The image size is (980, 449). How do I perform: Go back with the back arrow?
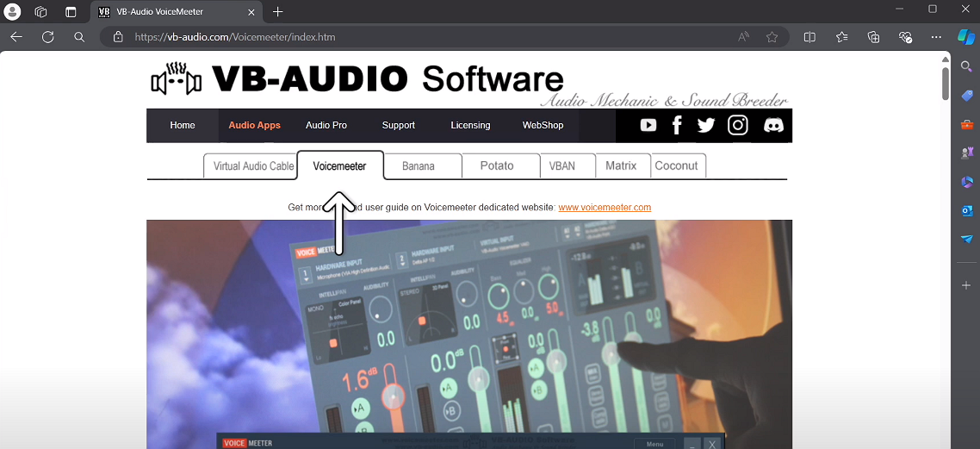pos(16,37)
